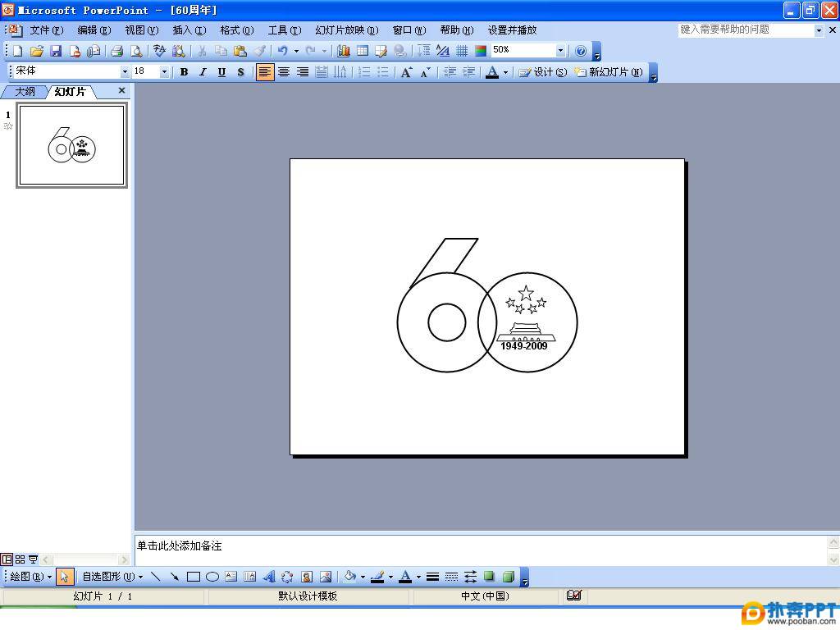840x630 pixels.
Task: Open the 视图 menu
Action: [x=141, y=30]
